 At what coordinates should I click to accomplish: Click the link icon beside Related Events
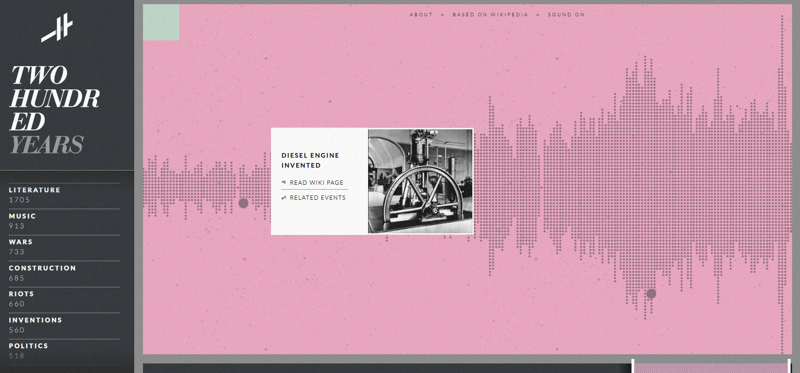(284, 197)
